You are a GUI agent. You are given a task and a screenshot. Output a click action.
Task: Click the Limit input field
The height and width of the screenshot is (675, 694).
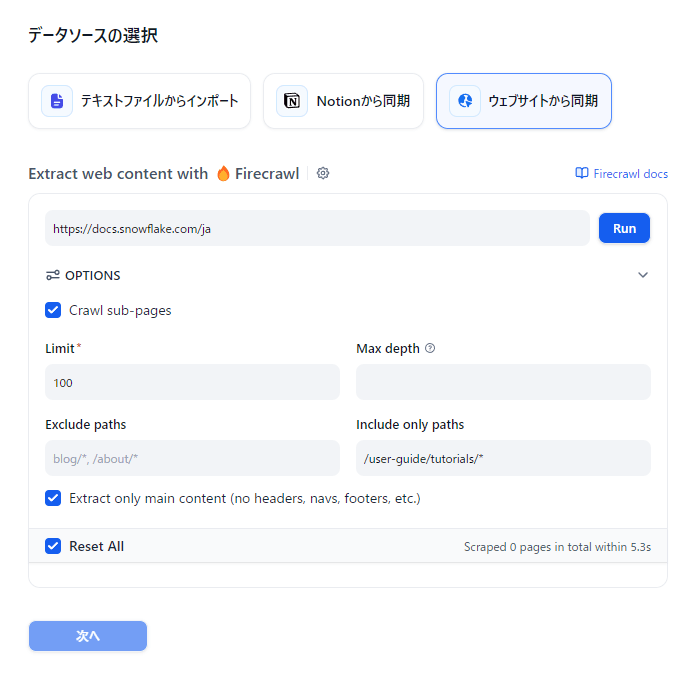pos(193,382)
